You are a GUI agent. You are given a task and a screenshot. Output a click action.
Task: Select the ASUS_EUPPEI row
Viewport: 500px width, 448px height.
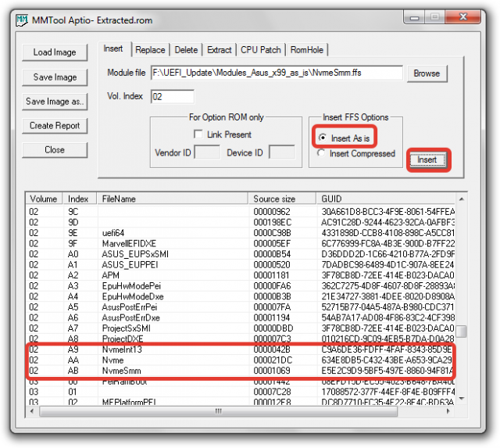[x=241, y=264]
